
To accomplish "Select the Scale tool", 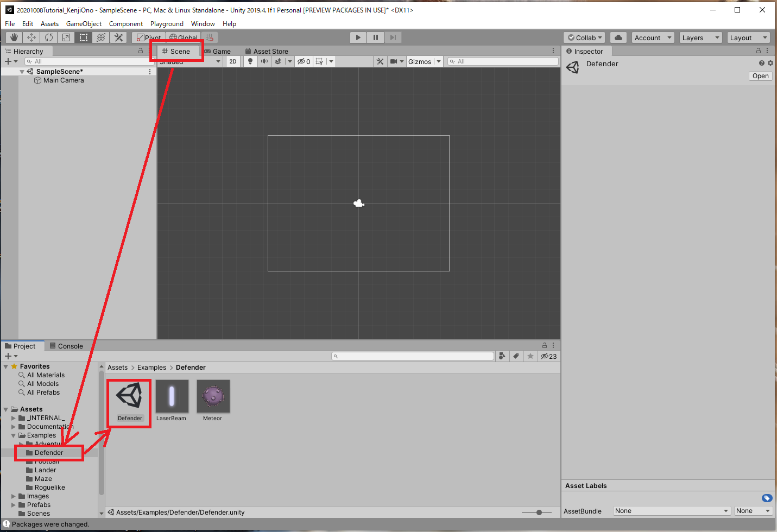I will [x=66, y=37].
